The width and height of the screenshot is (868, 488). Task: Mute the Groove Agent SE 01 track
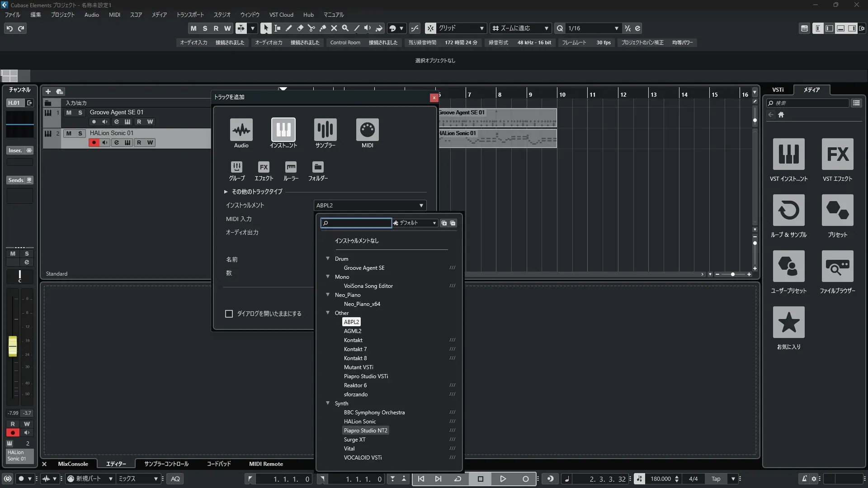[x=69, y=113]
